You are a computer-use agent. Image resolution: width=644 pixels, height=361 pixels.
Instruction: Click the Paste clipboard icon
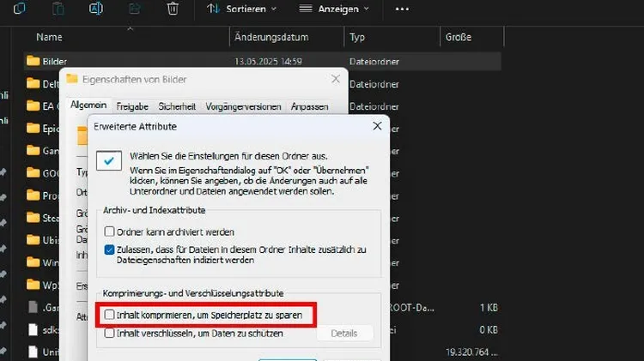point(58,9)
